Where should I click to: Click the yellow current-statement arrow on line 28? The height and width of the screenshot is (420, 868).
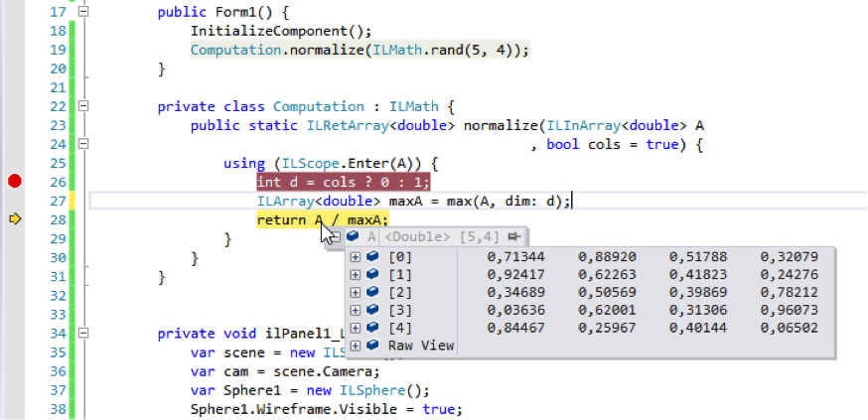(x=14, y=218)
